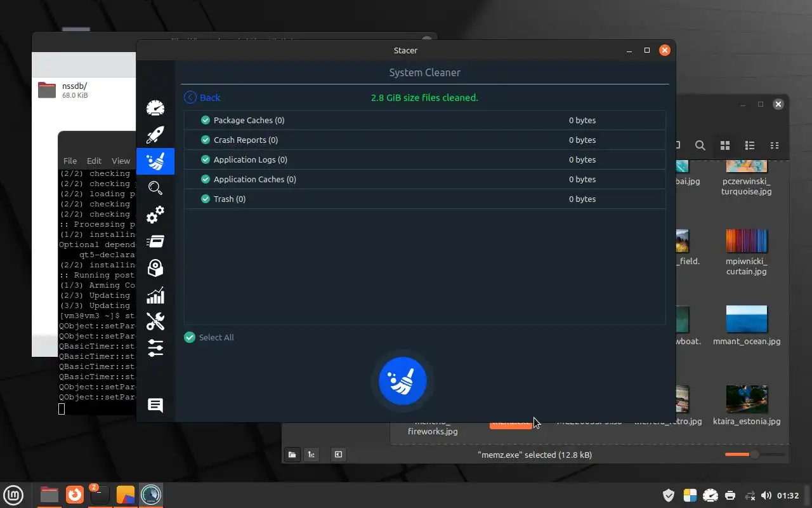Open the network connections tray icon

tap(750, 495)
